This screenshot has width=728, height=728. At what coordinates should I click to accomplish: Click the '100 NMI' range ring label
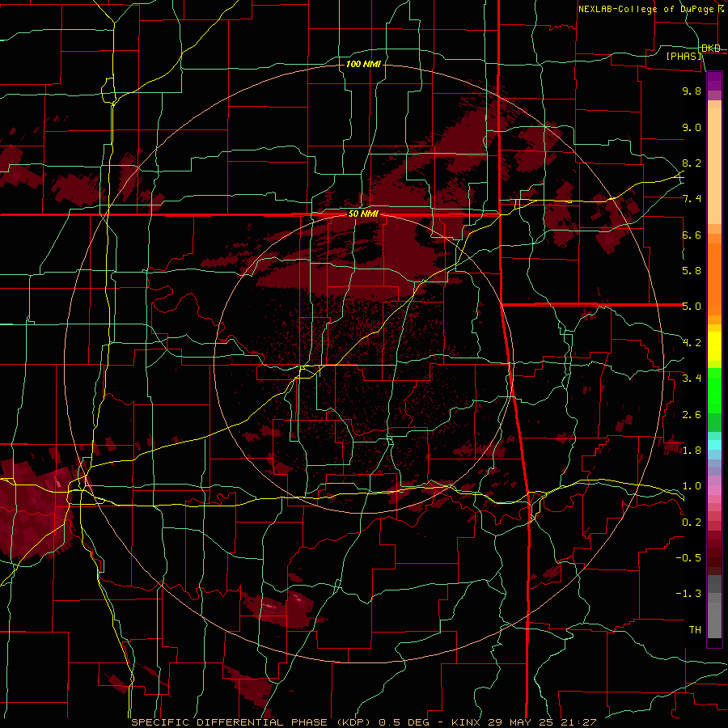[363, 64]
